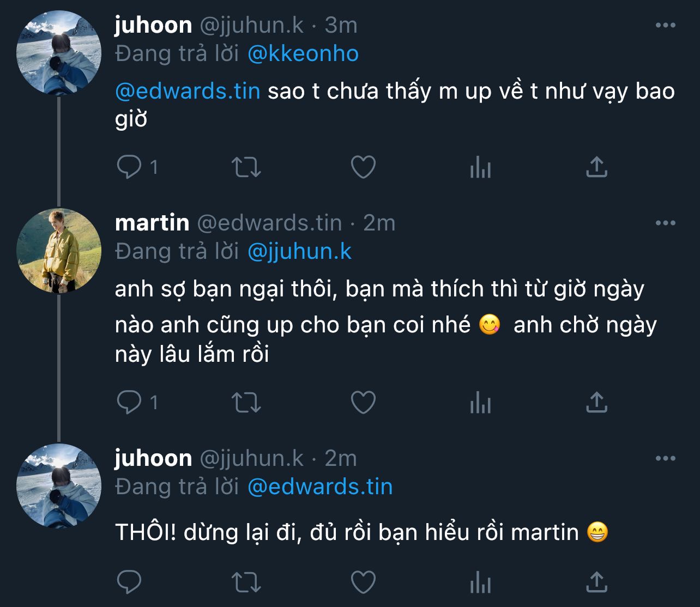Share juhoon's last tweet
The image size is (700, 607).
(x=596, y=582)
